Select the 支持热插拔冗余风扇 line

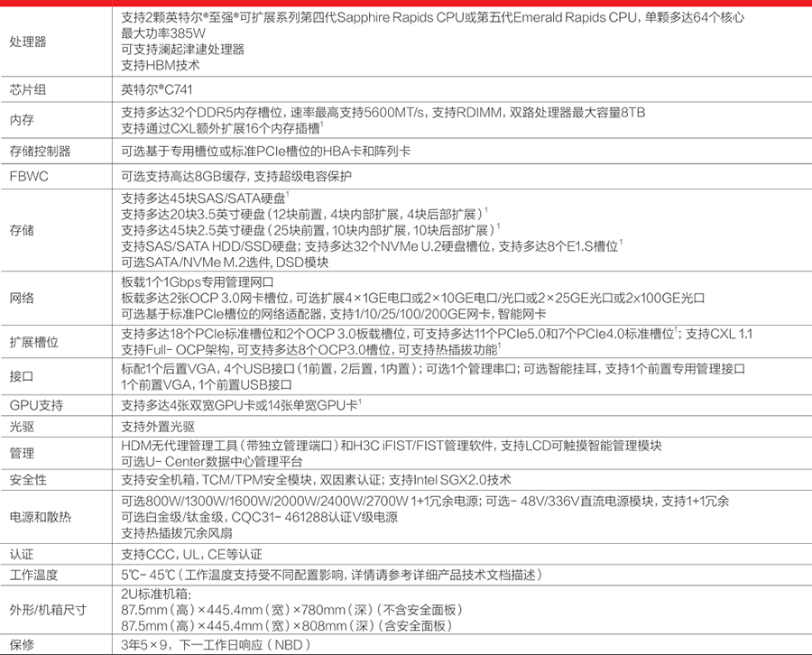tap(177, 533)
